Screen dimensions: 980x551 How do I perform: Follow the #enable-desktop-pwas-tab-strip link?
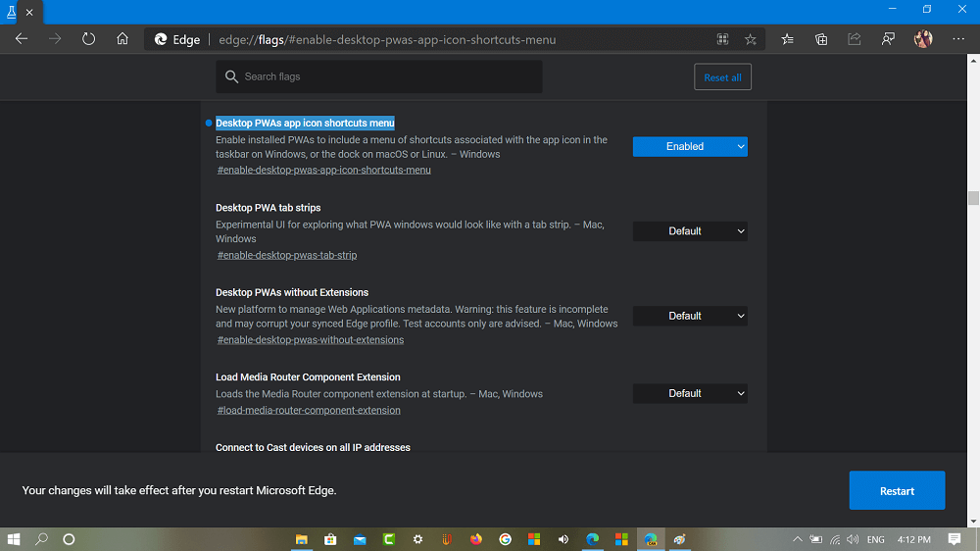tap(287, 255)
